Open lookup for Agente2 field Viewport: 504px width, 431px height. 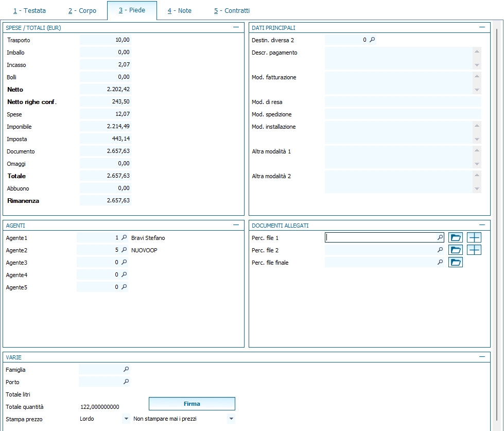tap(124, 250)
